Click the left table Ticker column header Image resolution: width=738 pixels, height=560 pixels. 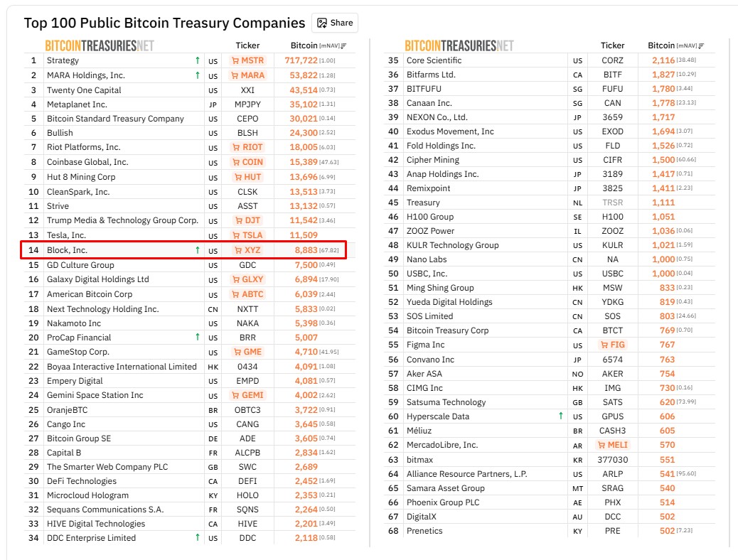(247, 45)
